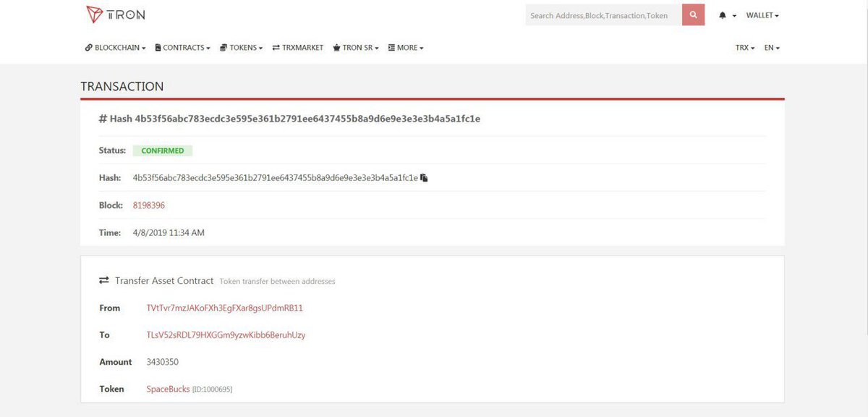Click the TRON logo
The width and height of the screenshot is (868, 417).
(x=115, y=14)
